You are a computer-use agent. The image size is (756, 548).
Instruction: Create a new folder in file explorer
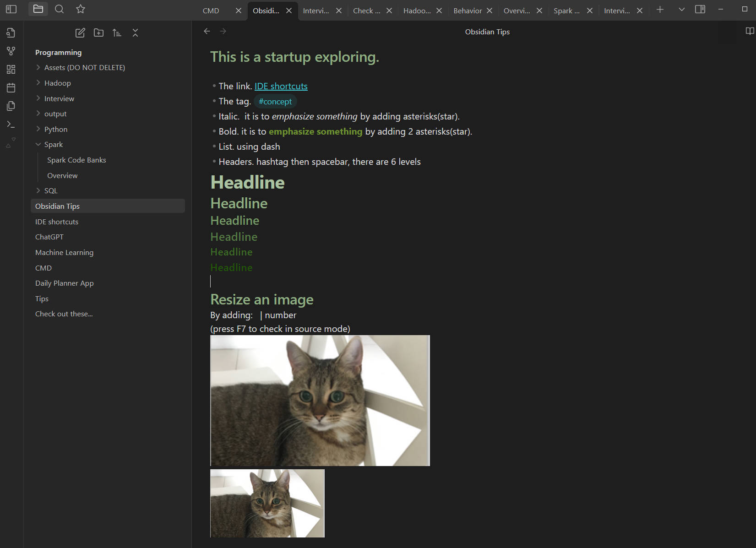coord(98,33)
